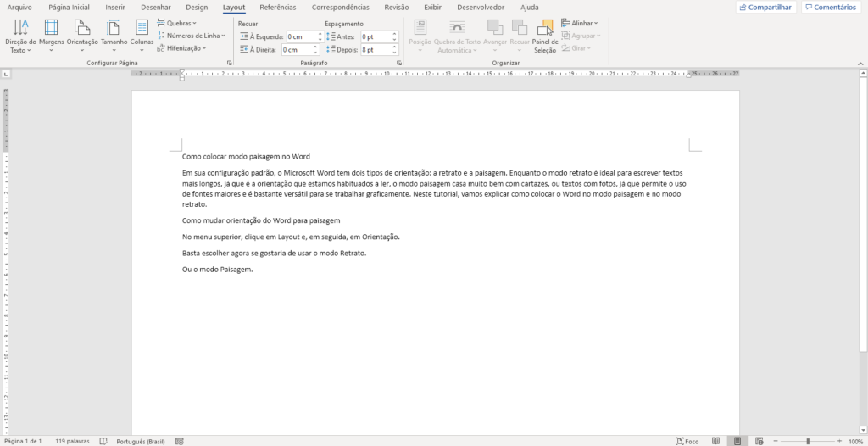Image resolution: width=868 pixels, height=446 pixels.
Task: Open the Arquivo tab
Action: pos(19,7)
